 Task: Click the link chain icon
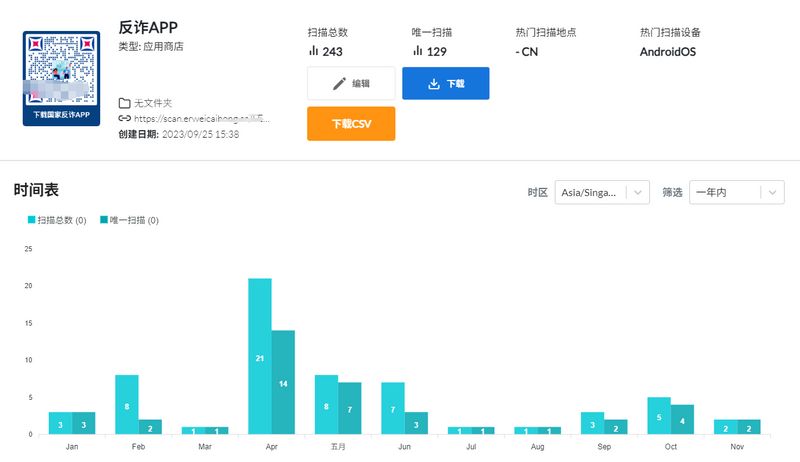click(x=124, y=118)
